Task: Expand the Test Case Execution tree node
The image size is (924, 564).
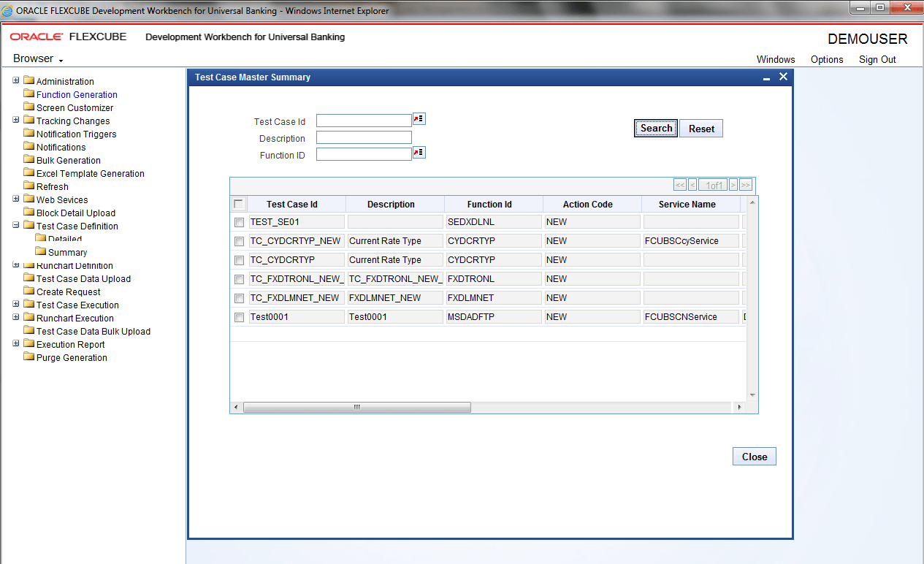Action: click(16, 304)
